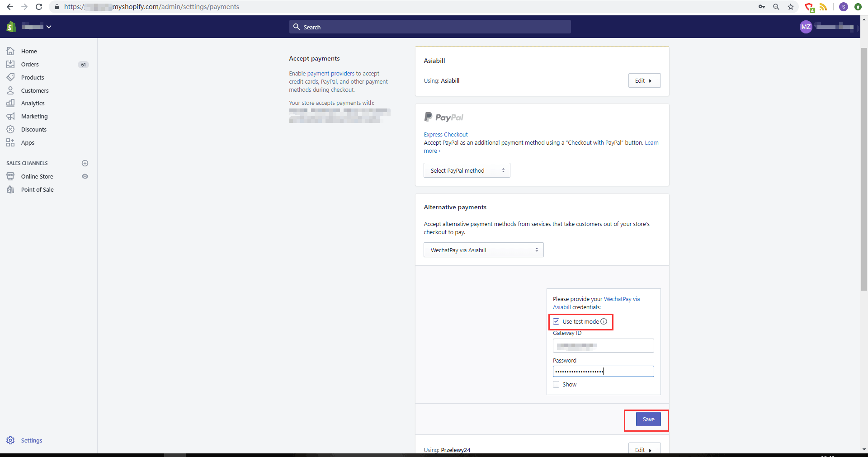Click the browser back arrow

10,7
